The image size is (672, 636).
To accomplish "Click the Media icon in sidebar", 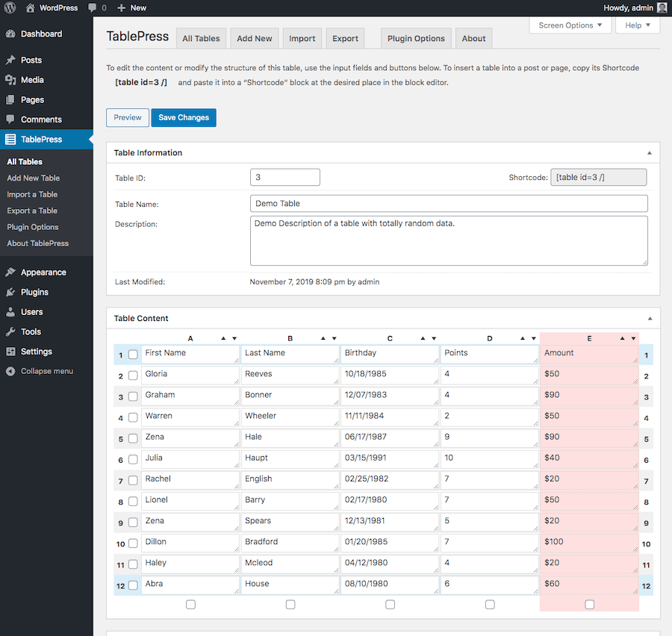I will click(10, 80).
